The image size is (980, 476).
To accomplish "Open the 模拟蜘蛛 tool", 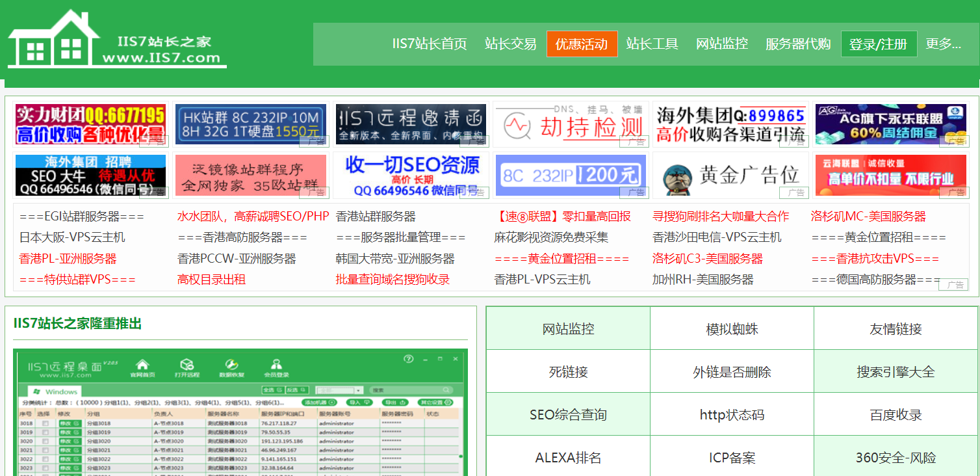I will 732,329.
